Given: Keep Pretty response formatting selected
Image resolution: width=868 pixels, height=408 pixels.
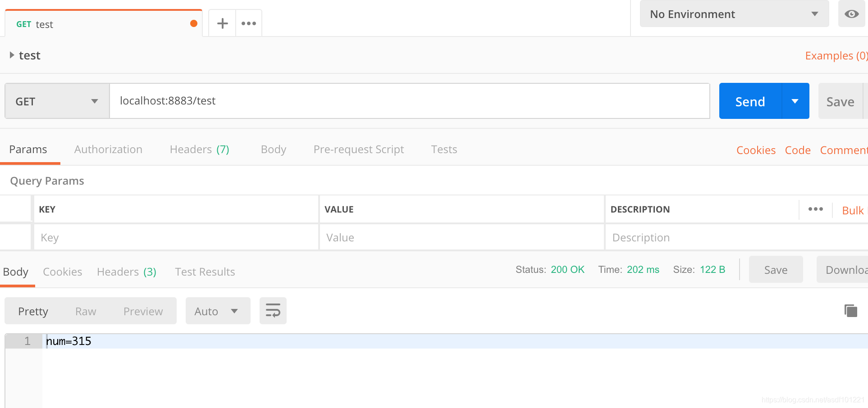Looking at the screenshot, I should point(33,311).
